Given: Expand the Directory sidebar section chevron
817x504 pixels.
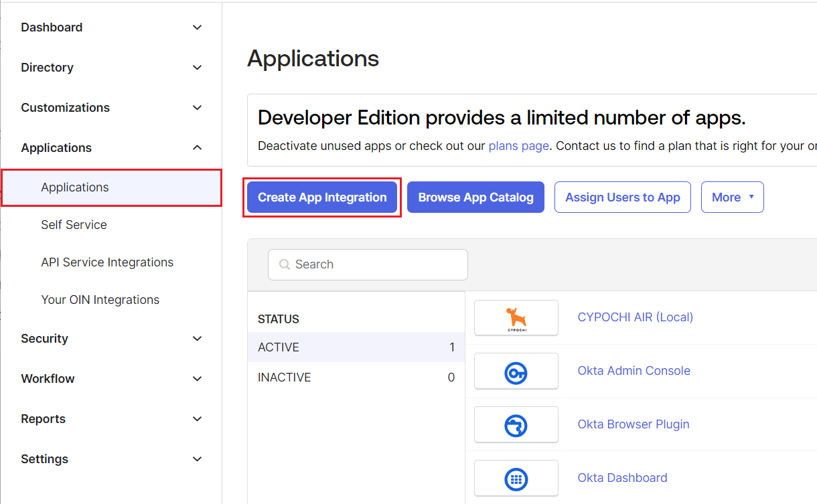Looking at the screenshot, I should [197, 68].
